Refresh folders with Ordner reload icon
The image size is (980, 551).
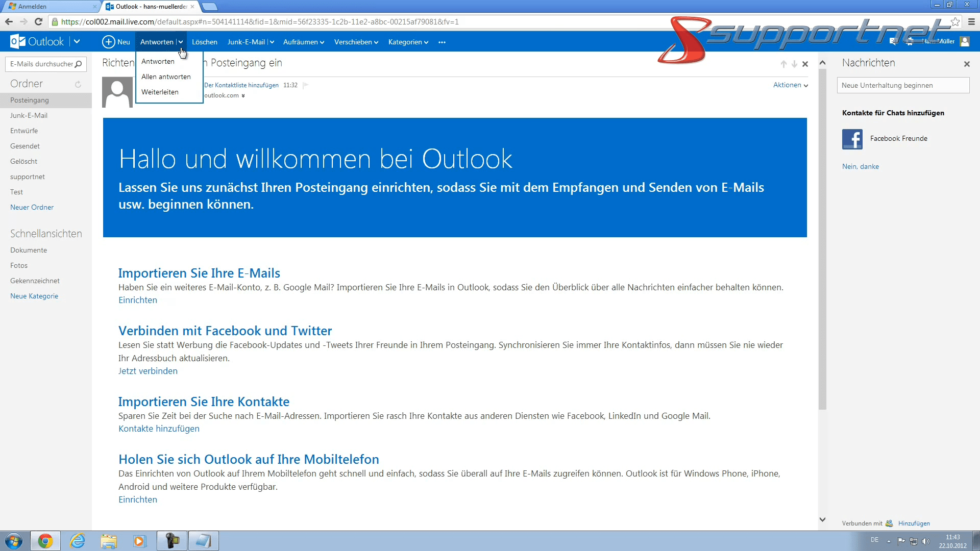click(x=78, y=84)
